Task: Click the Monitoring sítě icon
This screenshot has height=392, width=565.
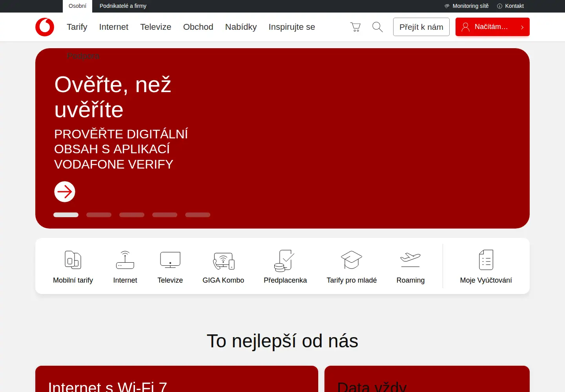Action: (x=447, y=6)
